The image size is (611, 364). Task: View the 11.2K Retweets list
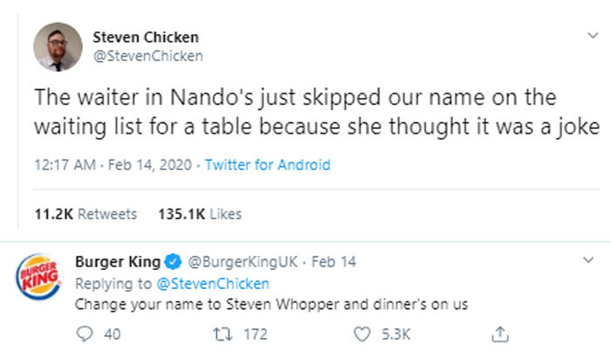(x=86, y=213)
